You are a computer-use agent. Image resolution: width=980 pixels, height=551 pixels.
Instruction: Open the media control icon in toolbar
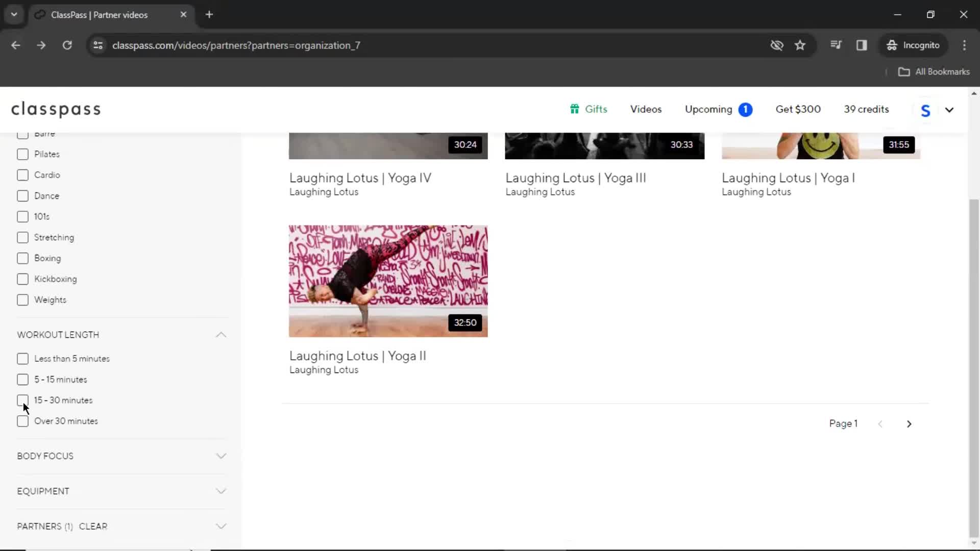click(x=836, y=45)
